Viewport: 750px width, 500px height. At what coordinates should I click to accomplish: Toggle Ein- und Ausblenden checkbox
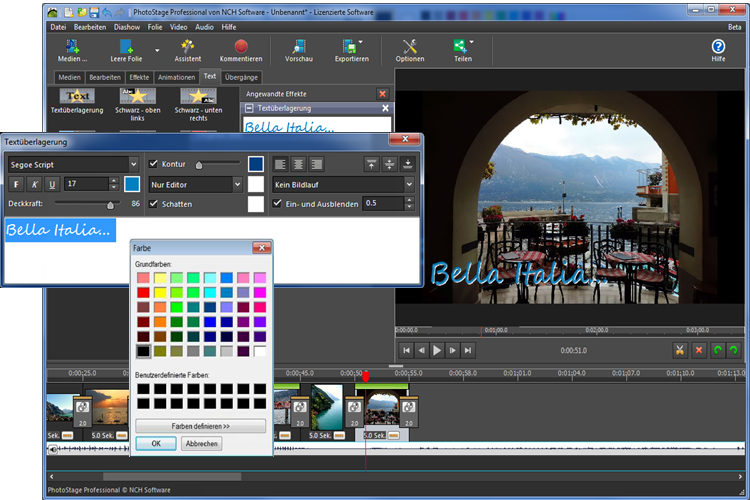click(x=277, y=203)
